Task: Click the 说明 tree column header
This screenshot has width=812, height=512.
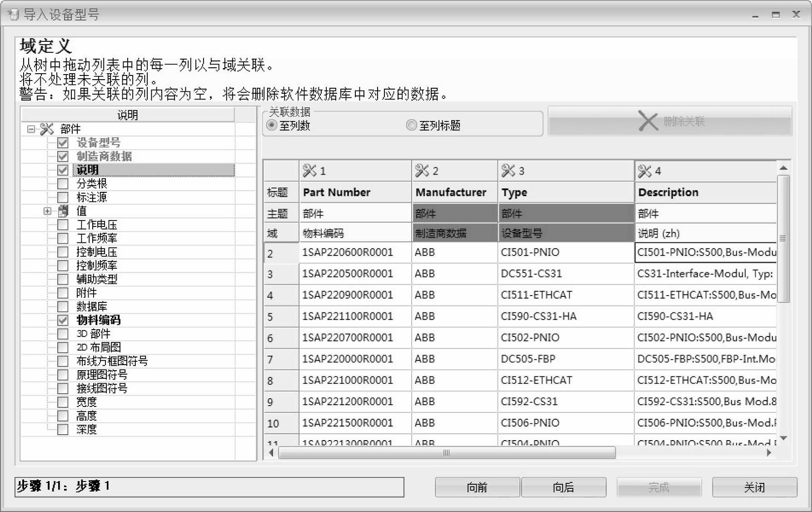Action: pyautogui.click(x=128, y=115)
